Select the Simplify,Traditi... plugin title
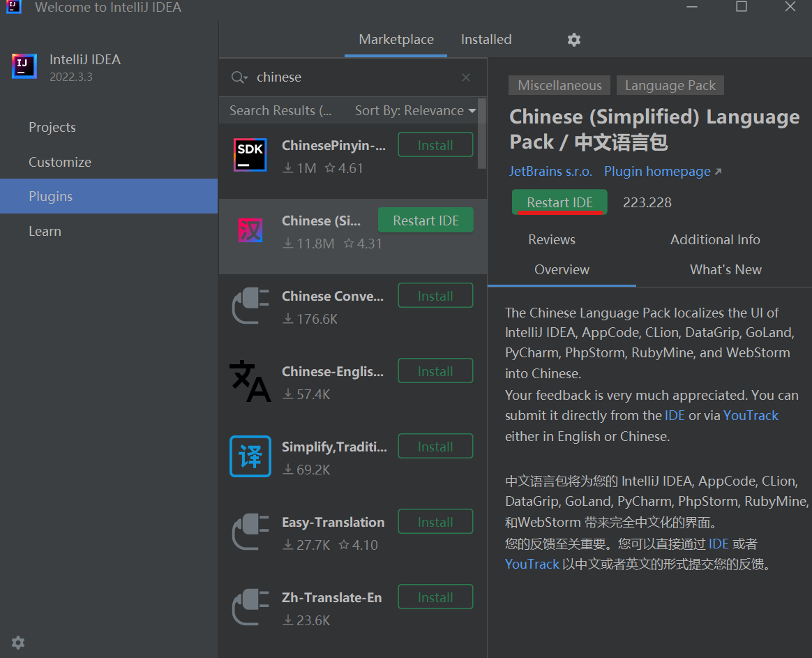812x658 pixels. (334, 447)
